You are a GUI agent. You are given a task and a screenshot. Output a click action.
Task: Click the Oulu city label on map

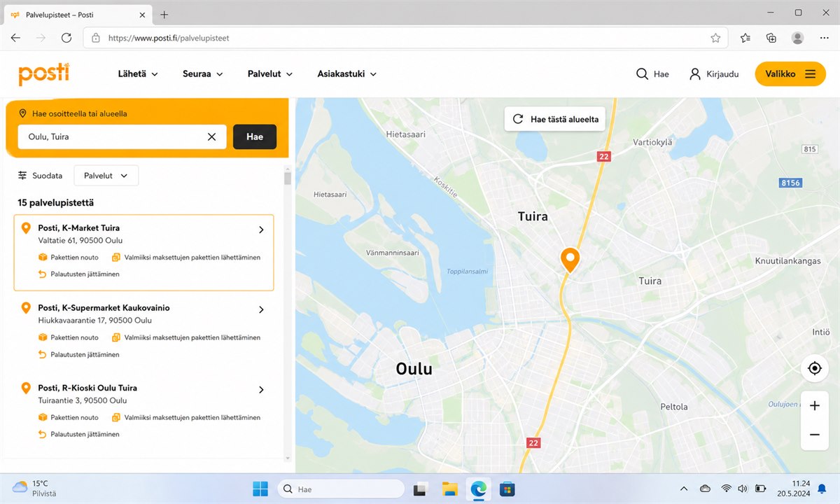414,368
